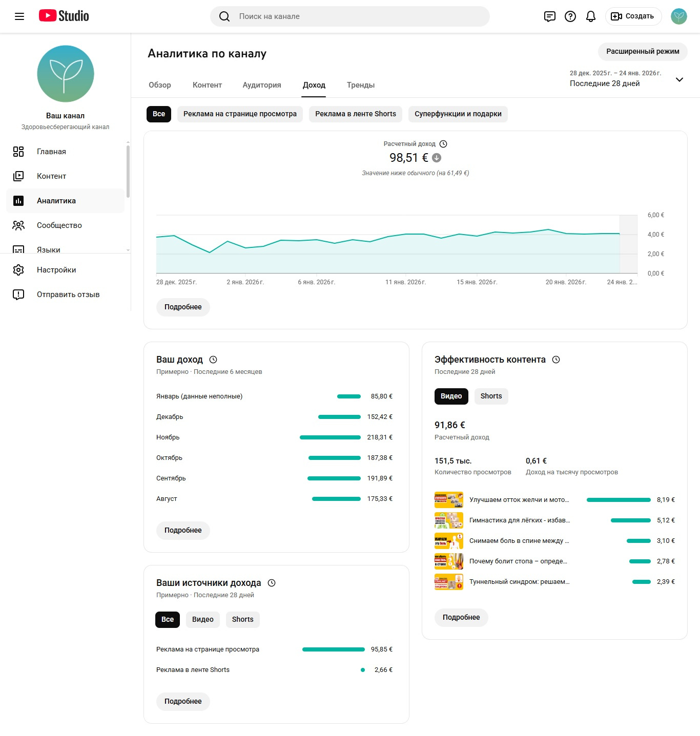The height and width of the screenshot is (736, 700).
Task: Open the account avatar menu
Action: coord(679,16)
